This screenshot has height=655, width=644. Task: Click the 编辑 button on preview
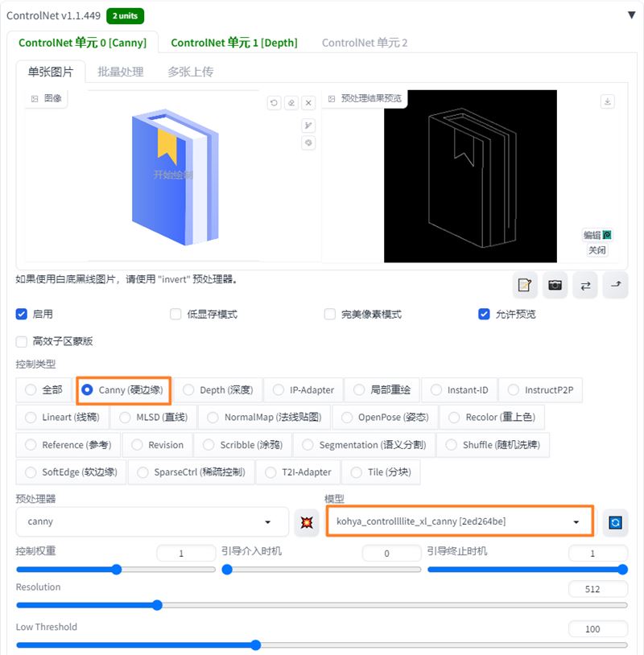(x=597, y=235)
